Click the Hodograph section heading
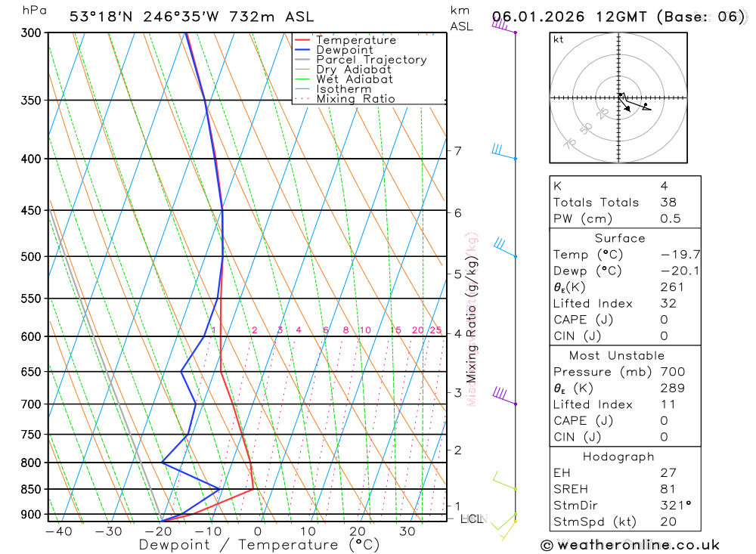 tap(618, 457)
